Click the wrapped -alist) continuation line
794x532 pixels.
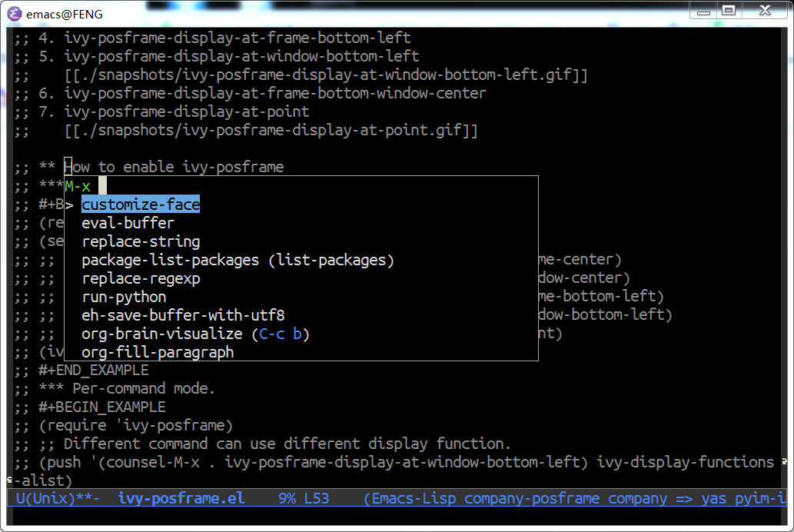tap(43, 480)
